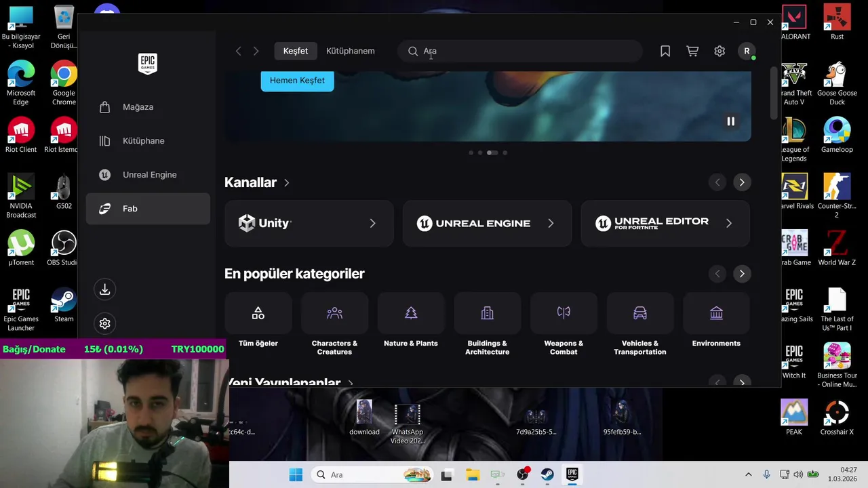The width and height of the screenshot is (868, 488).
Task: Pause the banner slideshow
Action: tap(730, 121)
